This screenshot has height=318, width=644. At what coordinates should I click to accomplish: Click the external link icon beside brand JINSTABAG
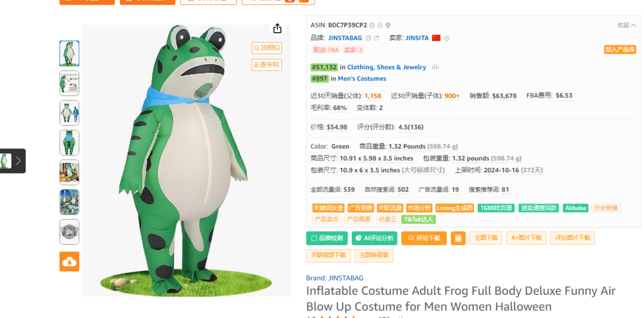tap(376, 38)
